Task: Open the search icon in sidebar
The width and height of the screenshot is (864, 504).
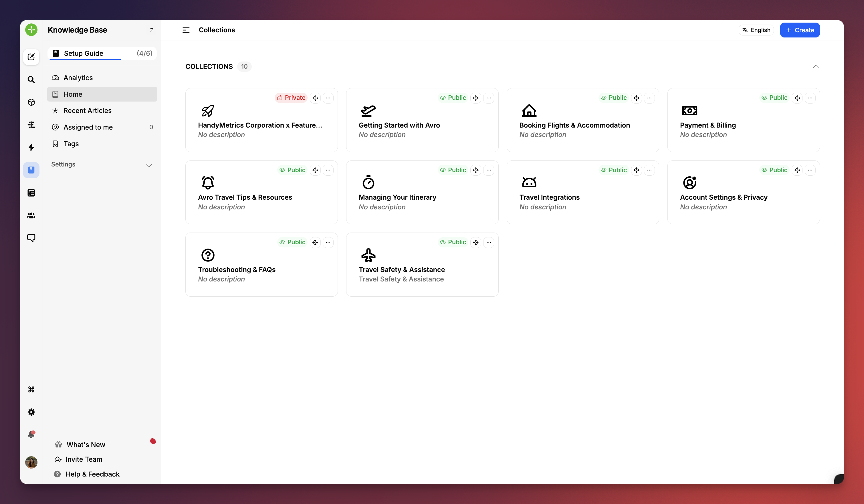Action: 31,79
